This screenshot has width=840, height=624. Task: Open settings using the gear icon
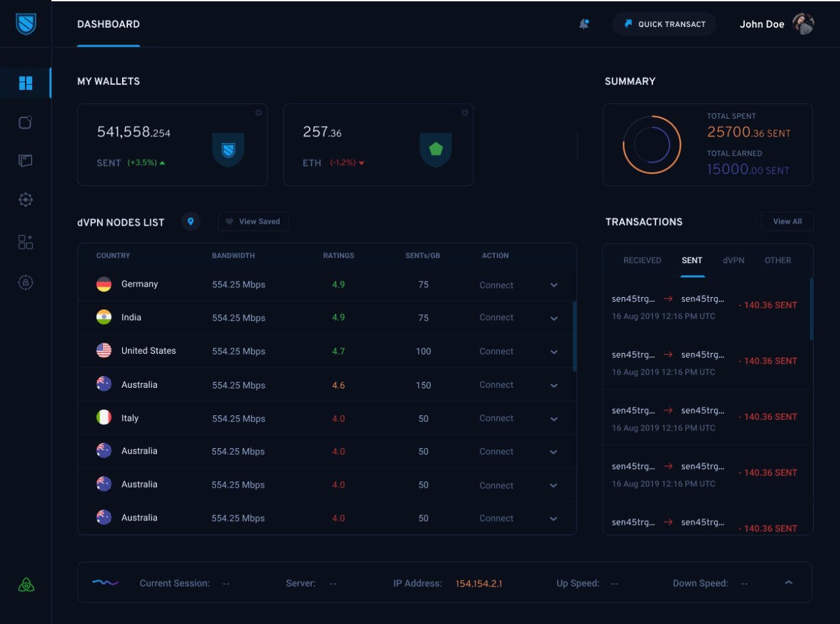25,199
